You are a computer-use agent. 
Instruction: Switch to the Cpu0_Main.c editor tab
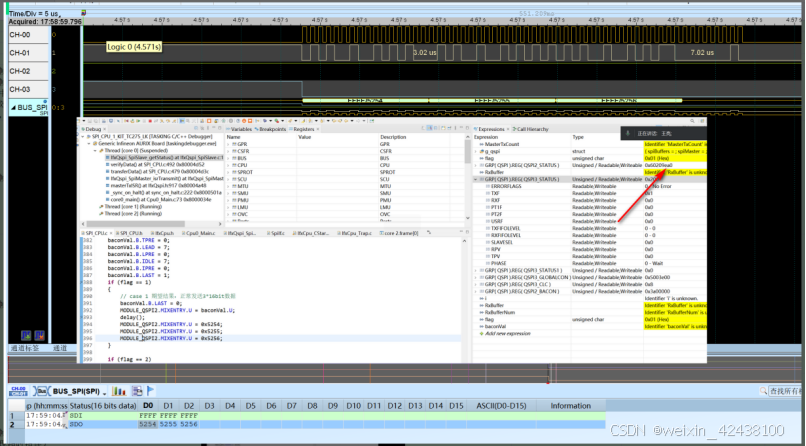200,233
